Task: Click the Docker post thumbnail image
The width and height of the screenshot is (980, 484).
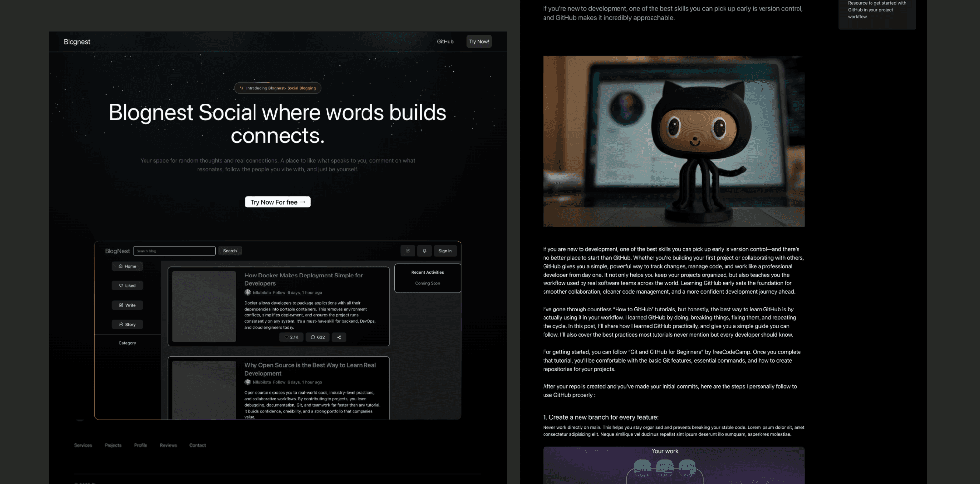Action: point(204,306)
